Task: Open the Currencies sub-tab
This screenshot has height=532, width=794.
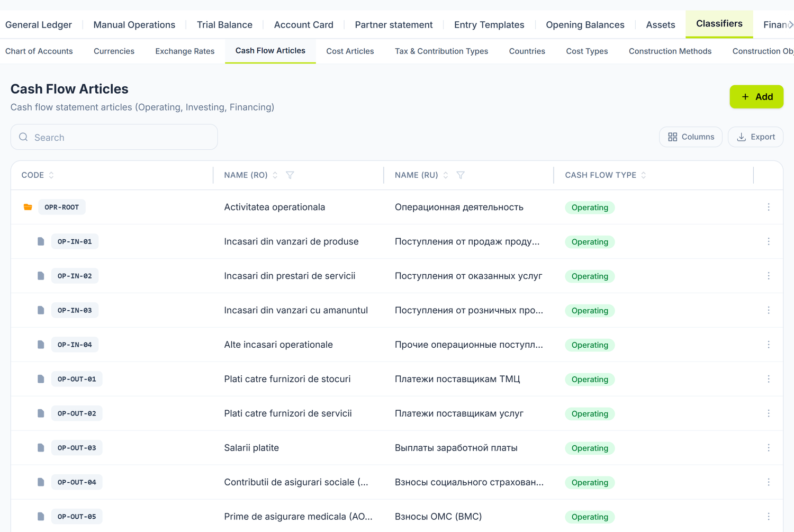Action: pyautogui.click(x=114, y=51)
